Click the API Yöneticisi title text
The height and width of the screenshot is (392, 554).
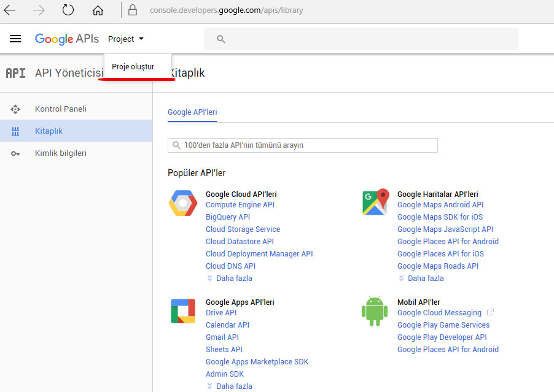coord(69,73)
